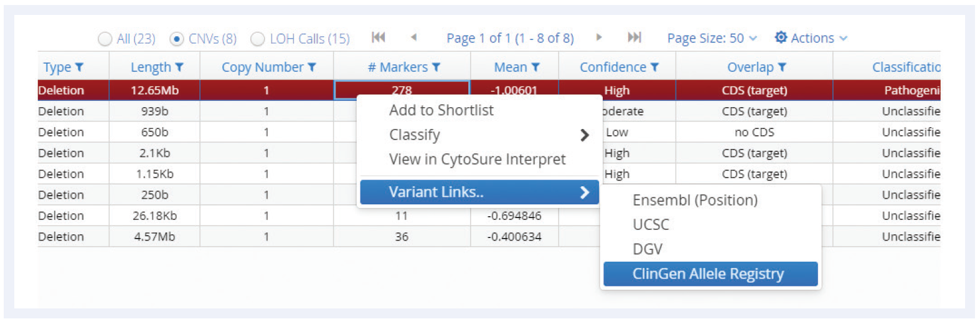Click the Overlap column filter icon
Screen dimensions: 980x324
[782, 67]
